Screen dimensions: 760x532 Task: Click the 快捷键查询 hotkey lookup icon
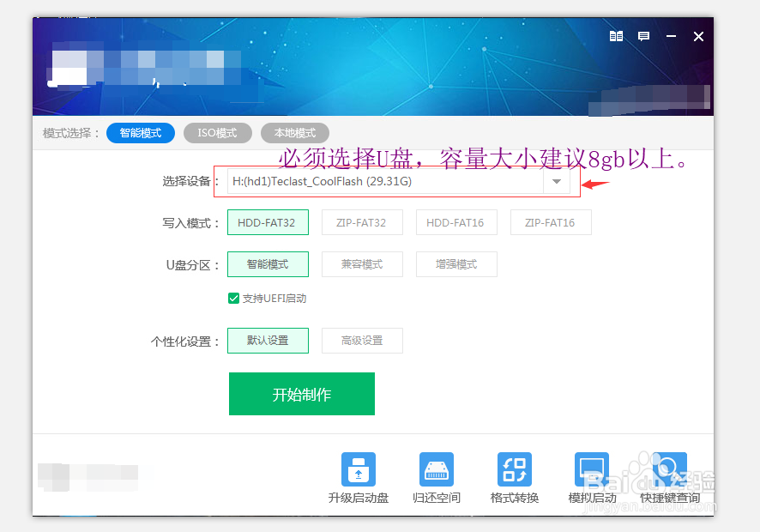point(670,469)
